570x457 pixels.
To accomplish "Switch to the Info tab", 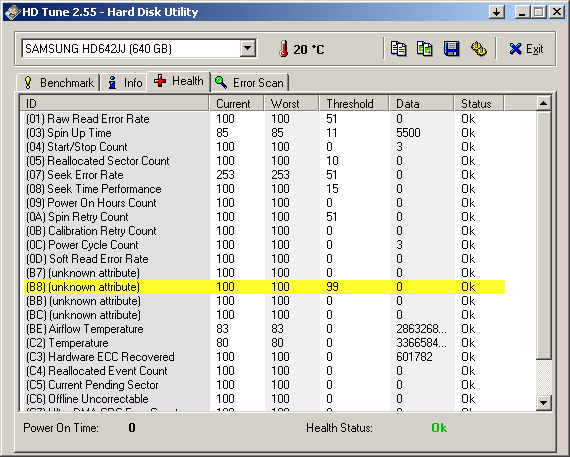I will (x=124, y=83).
